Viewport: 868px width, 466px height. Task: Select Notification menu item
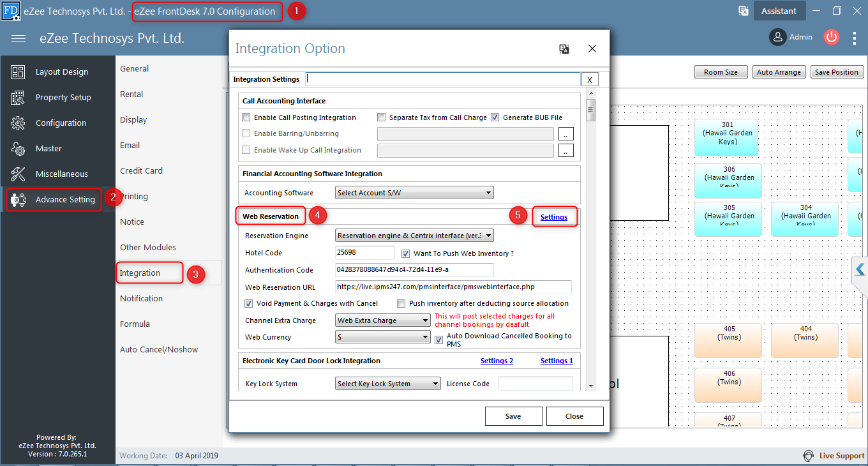click(142, 299)
